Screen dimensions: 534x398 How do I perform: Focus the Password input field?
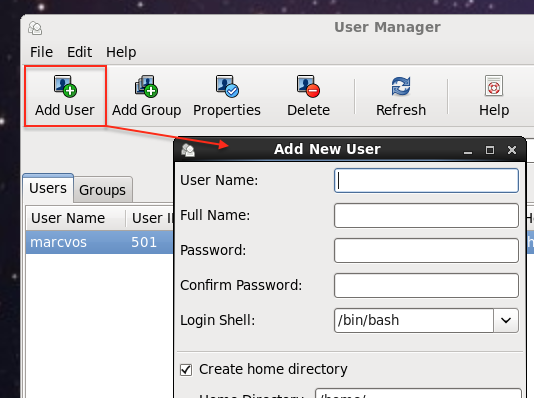(426, 251)
